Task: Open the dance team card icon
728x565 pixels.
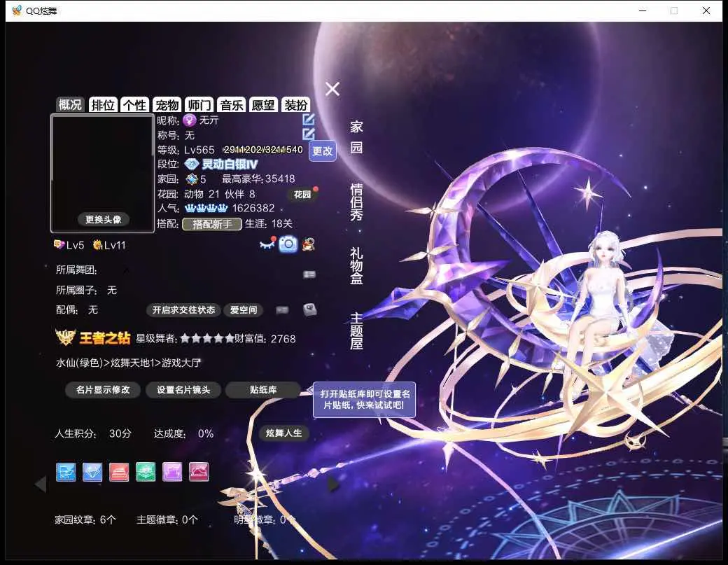Action: (x=309, y=274)
